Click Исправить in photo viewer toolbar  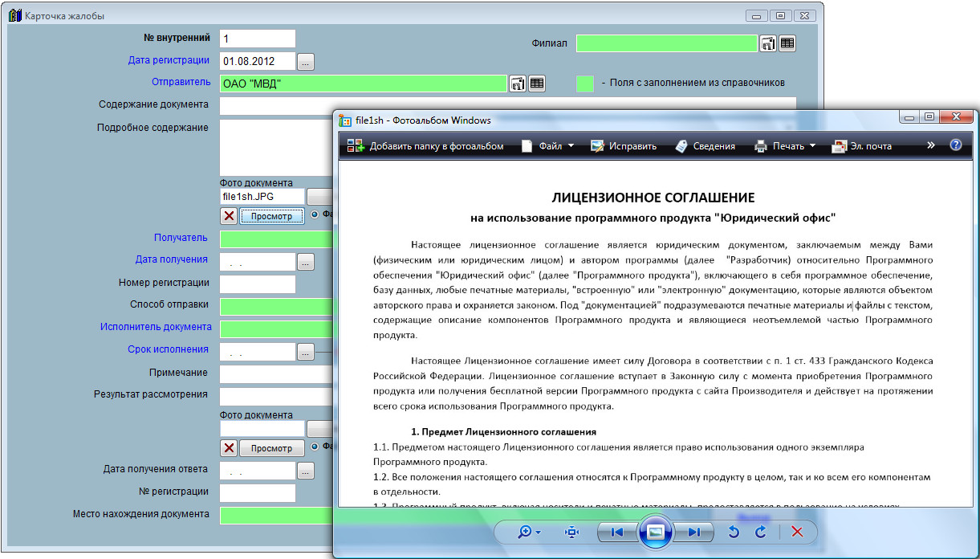[624, 146]
